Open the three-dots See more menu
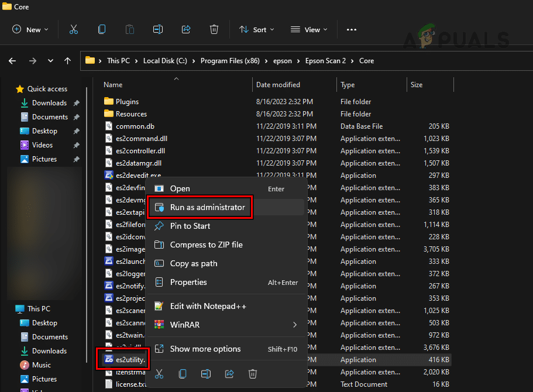 tap(352, 29)
